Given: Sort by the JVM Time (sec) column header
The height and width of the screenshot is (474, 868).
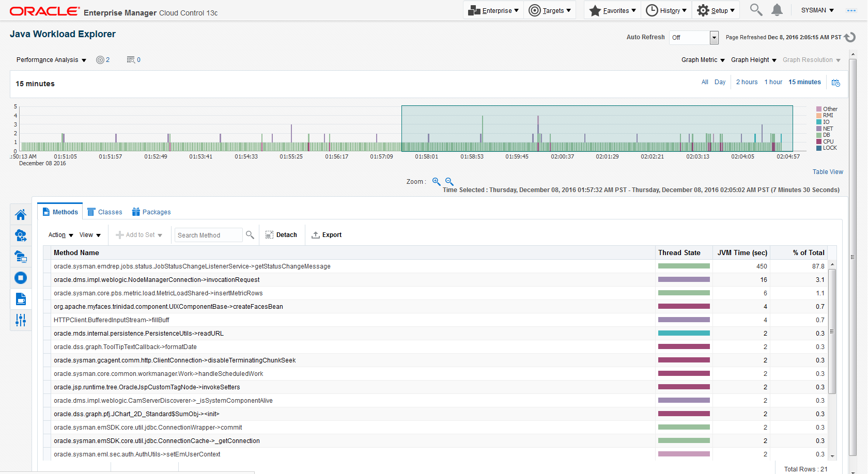Looking at the screenshot, I should click(x=742, y=252).
